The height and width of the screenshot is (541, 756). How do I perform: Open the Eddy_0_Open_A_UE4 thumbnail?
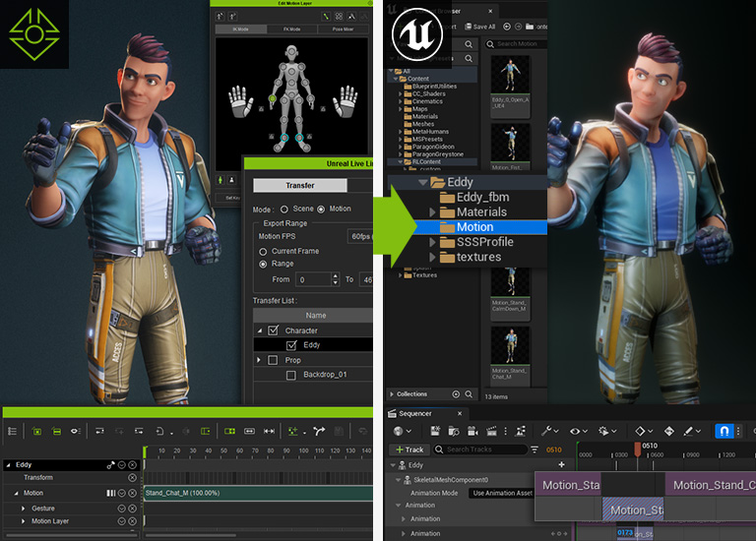coord(510,86)
